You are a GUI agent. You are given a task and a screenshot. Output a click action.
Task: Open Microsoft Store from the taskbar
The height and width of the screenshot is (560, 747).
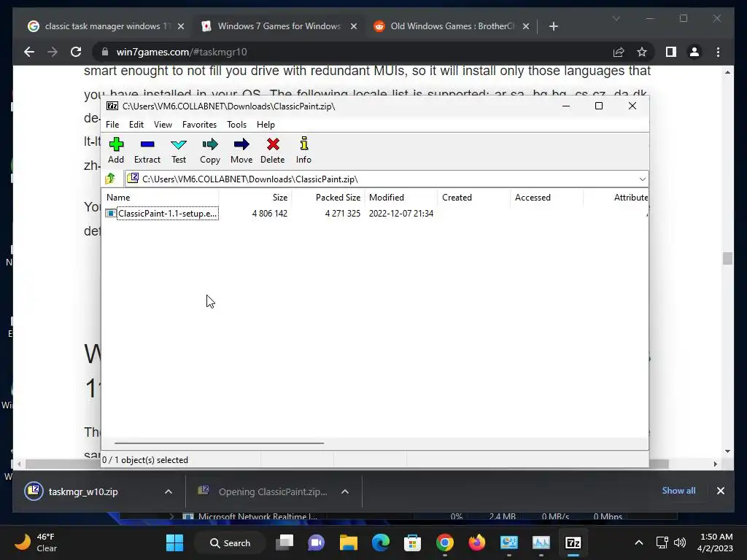412,542
